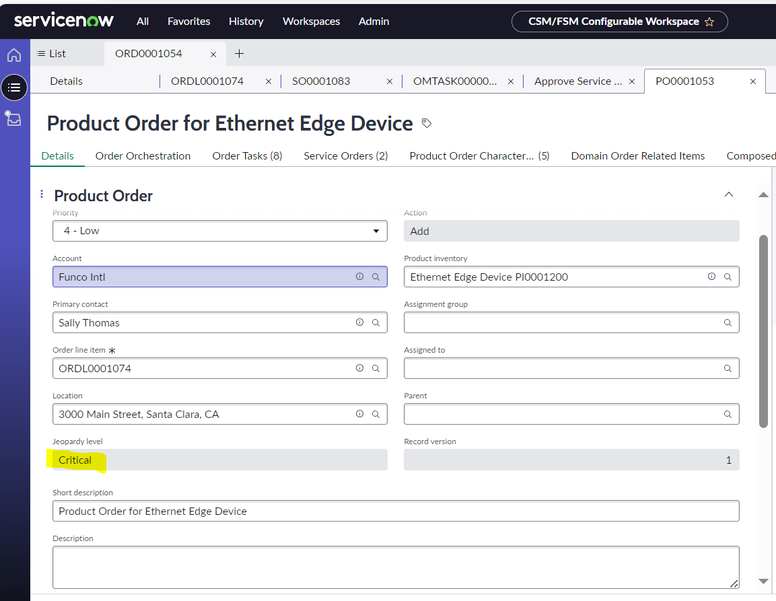776x601 pixels.
Task: Open Domain Order Related Items tab
Action: coord(638,156)
